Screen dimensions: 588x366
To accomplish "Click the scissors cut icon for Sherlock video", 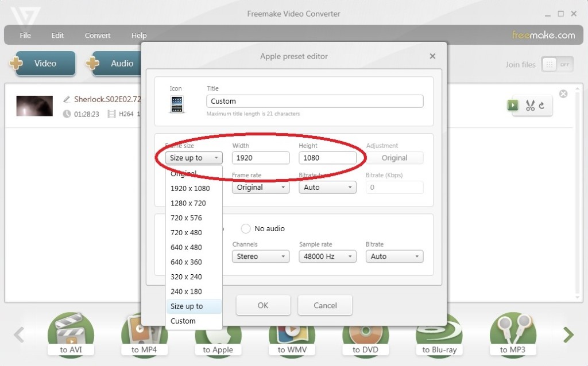I will [531, 105].
